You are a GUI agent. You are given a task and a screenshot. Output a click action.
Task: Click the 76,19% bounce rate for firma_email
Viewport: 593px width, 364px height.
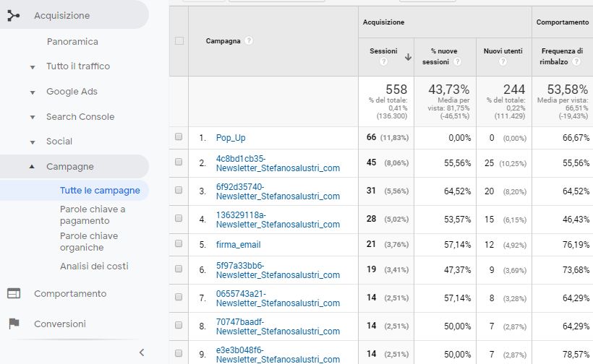click(x=576, y=245)
